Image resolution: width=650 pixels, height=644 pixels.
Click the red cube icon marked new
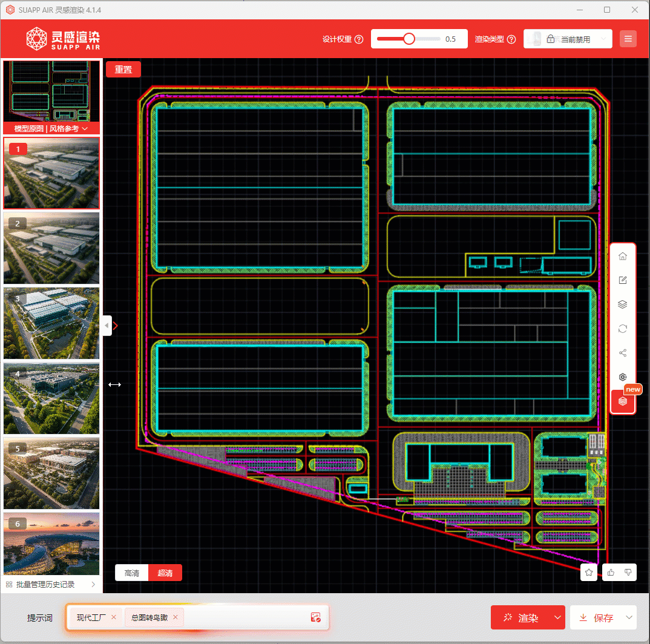pyautogui.click(x=622, y=401)
